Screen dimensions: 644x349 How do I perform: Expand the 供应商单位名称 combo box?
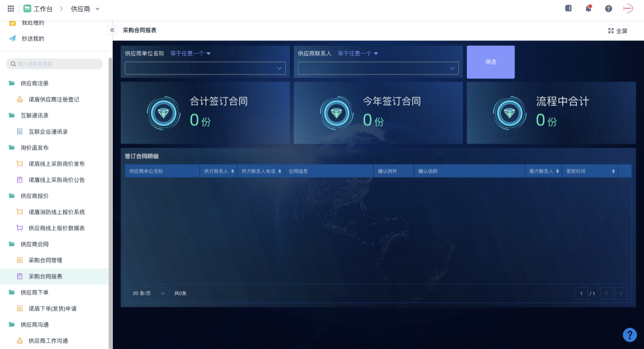pos(205,68)
